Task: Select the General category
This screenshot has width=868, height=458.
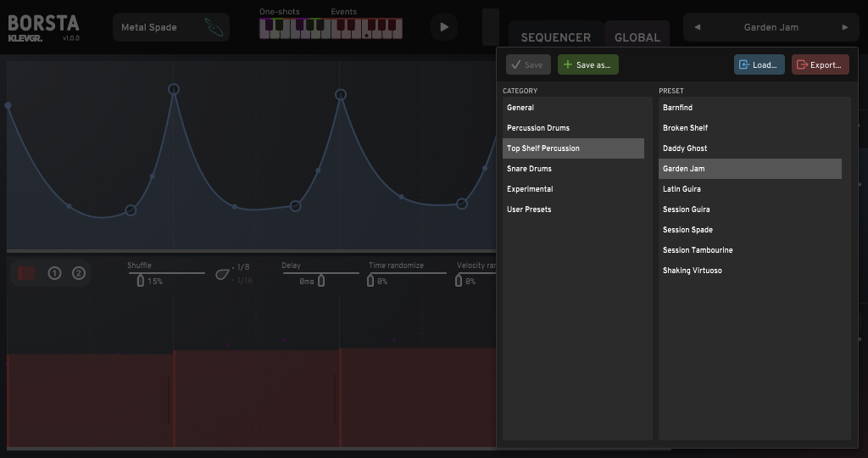Action: 573,108
